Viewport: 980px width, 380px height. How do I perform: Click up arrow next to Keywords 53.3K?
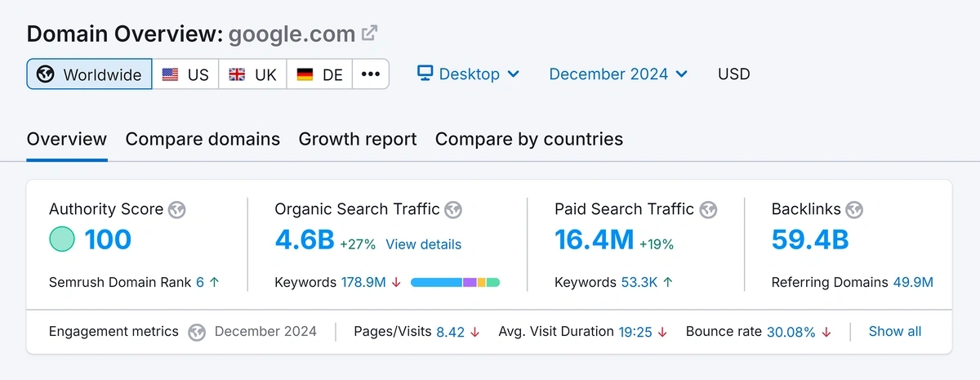pyautogui.click(x=668, y=282)
